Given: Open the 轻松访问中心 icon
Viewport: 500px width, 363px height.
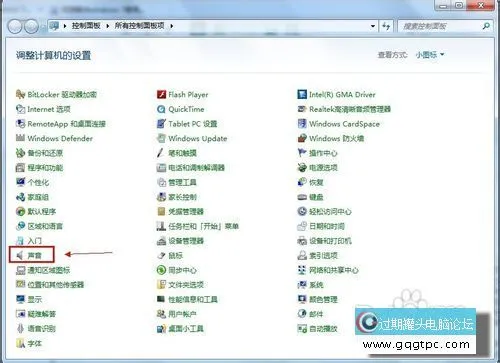Looking at the screenshot, I should click(x=302, y=211).
